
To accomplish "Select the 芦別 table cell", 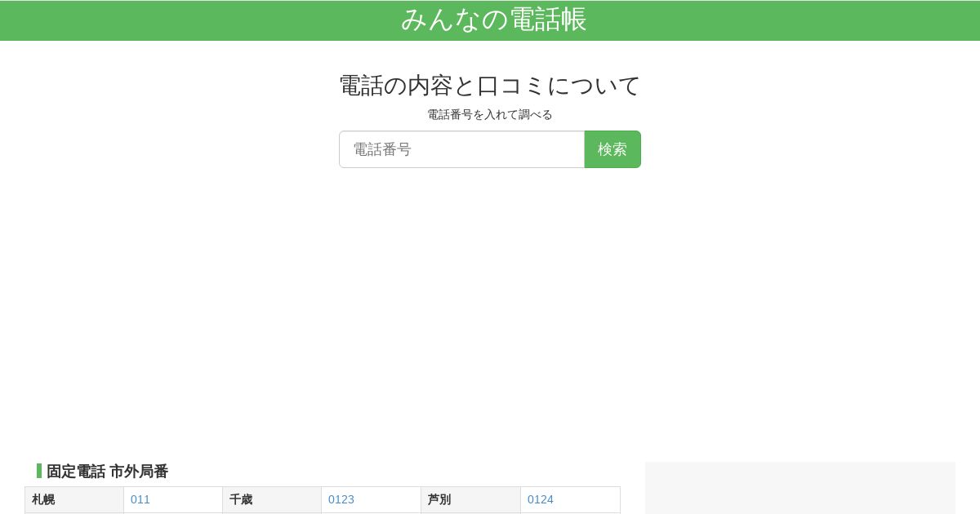I will (471, 499).
